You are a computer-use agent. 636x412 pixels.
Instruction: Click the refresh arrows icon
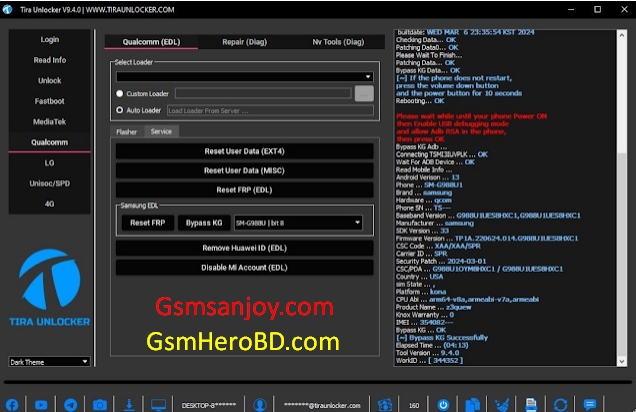(561, 405)
